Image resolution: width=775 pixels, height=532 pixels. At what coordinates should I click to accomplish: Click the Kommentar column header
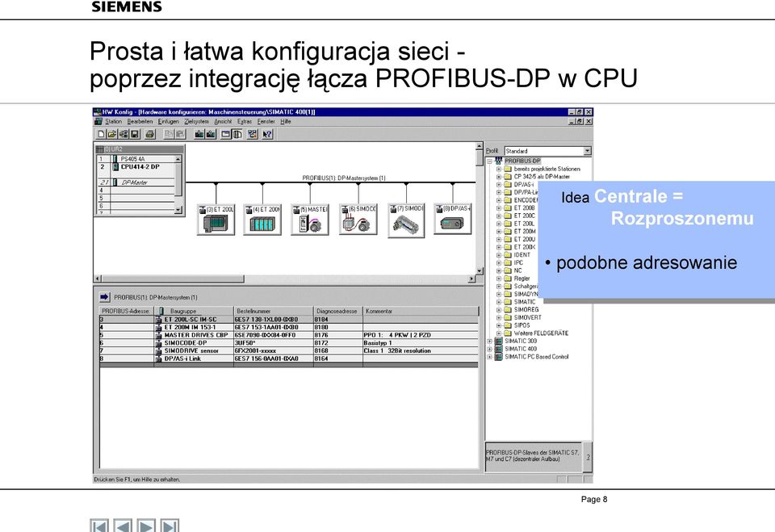(x=421, y=311)
